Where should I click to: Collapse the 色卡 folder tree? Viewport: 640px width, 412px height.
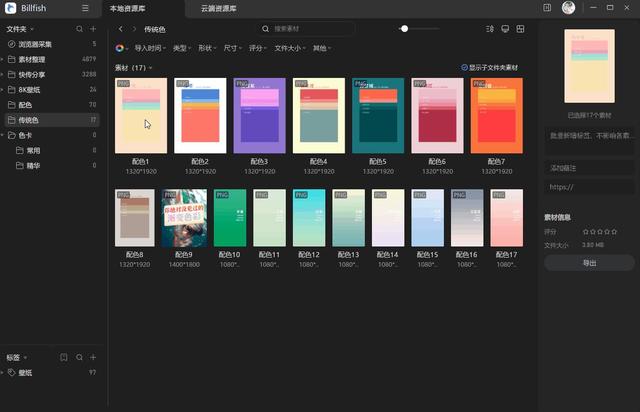(x=9, y=135)
